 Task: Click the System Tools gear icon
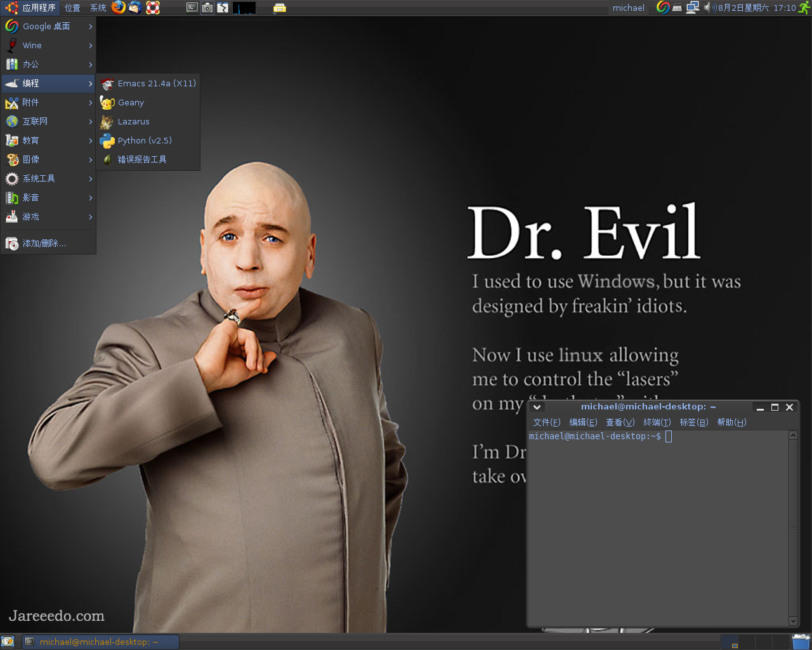click(11, 178)
